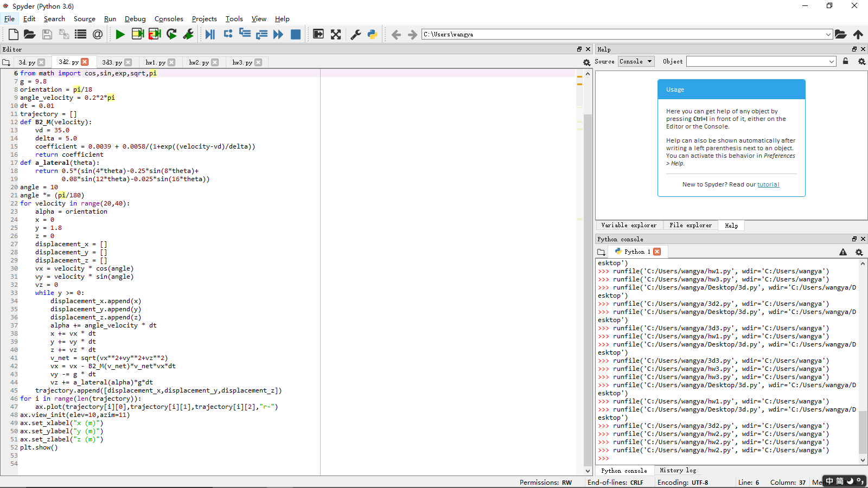Open the Source Console dropdown
This screenshot has height=488, width=868.
[x=636, y=62]
